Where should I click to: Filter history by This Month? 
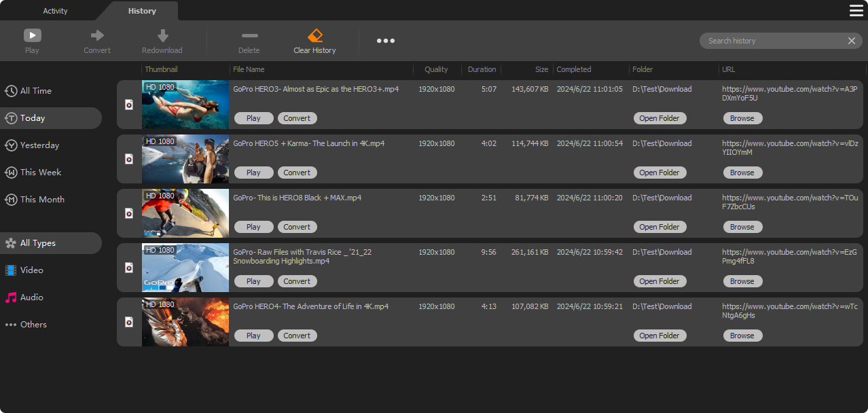click(x=51, y=200)
